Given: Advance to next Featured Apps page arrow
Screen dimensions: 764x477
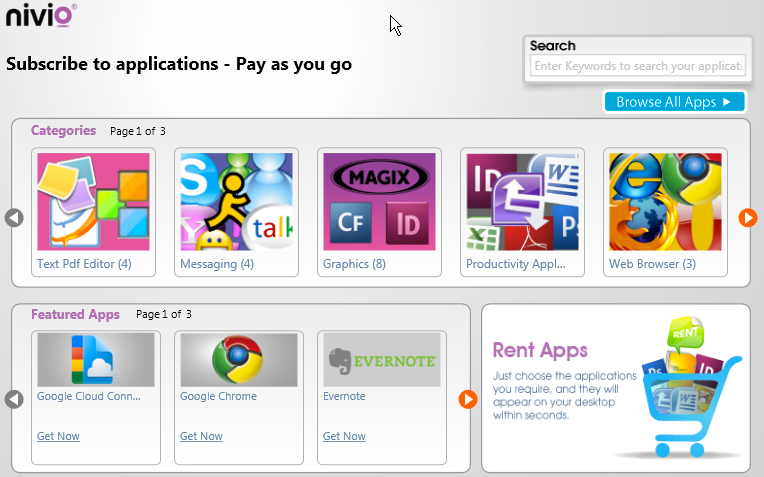Looking at the screenshot, I should click(x=468, y=400).
